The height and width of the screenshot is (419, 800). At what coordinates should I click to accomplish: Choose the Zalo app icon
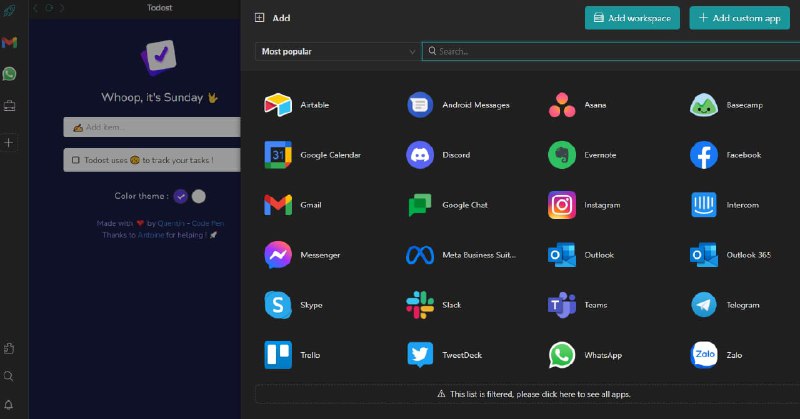click(x=704, y=355)
